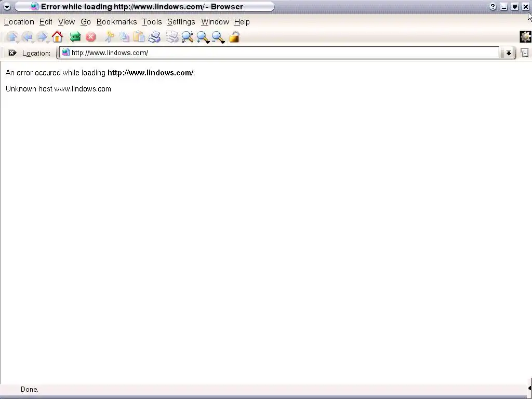
Task: Maximize the Browser window with down-triangle button
Action: (x=515, y=6)
